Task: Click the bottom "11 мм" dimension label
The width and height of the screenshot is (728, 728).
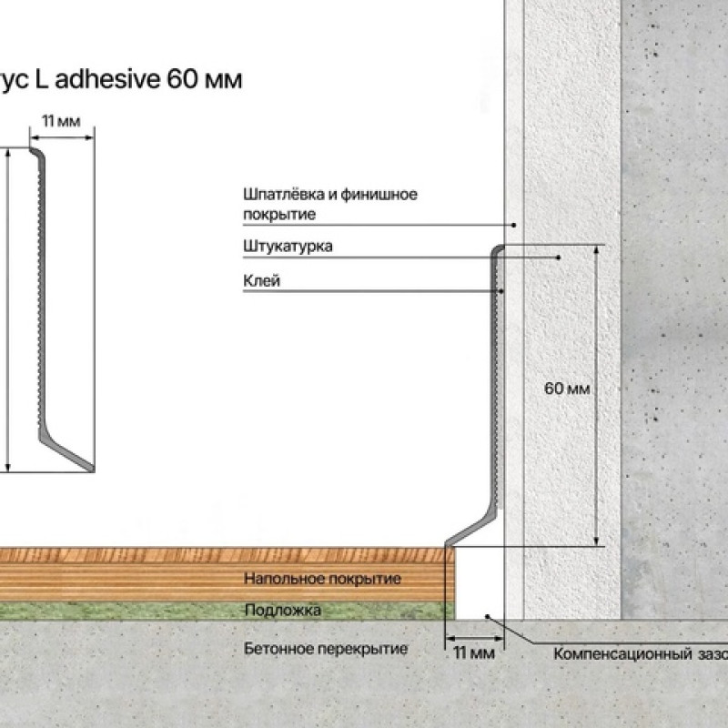Action: 471,652
